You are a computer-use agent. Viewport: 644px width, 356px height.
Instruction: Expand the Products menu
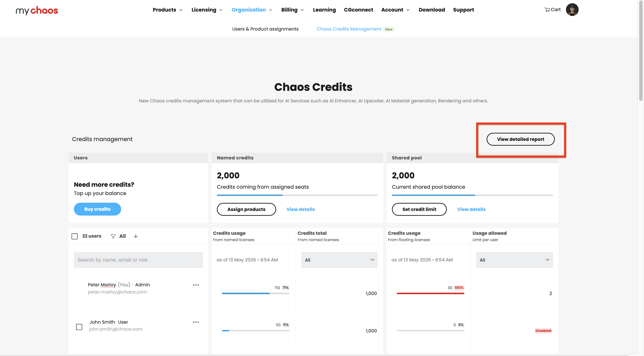(x=167, y=10)
